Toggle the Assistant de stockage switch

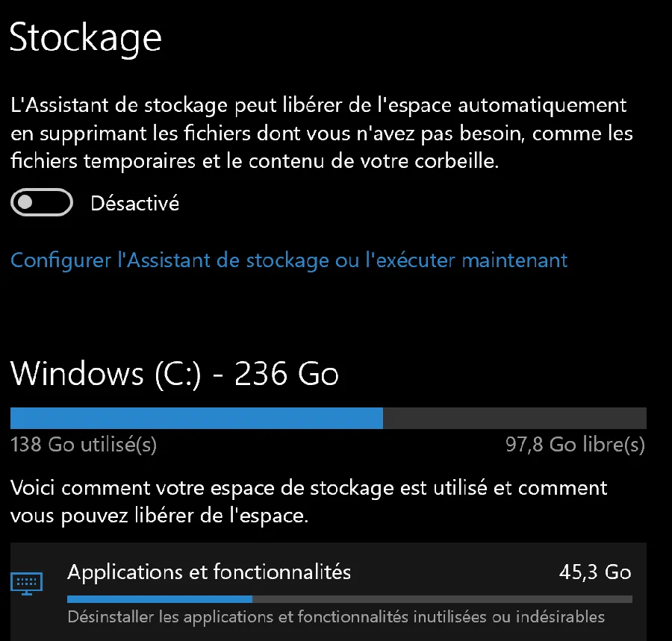[x=42, y=202]
